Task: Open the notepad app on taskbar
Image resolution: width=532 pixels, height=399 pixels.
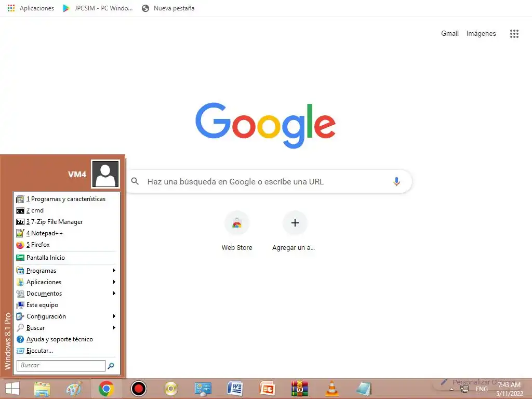Action: pos(364,389)
